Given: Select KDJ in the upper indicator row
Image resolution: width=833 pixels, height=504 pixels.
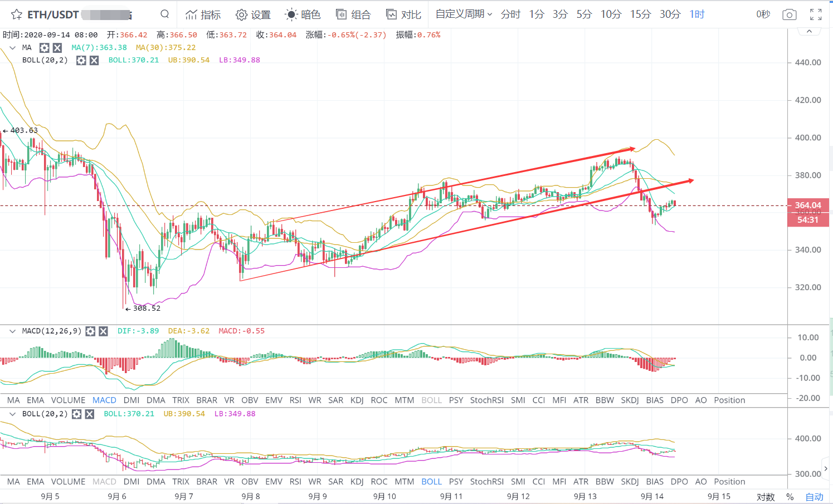Looking at the screenshot, I should point(357,400).
